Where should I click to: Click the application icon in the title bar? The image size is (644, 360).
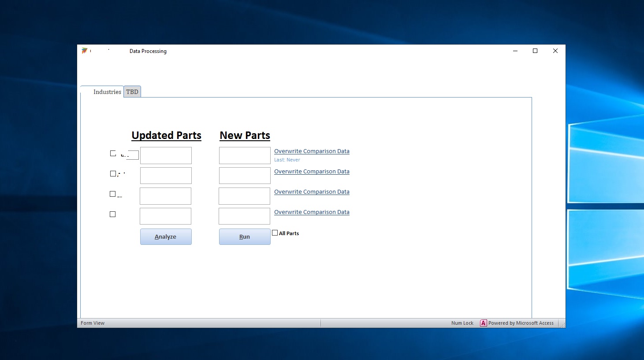click(85, 51)
